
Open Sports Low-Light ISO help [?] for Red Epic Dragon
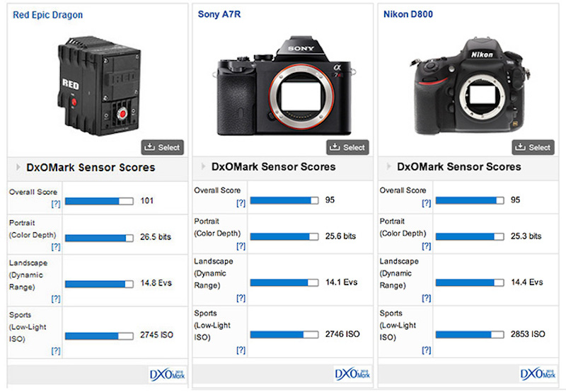(x=56, y=351)
